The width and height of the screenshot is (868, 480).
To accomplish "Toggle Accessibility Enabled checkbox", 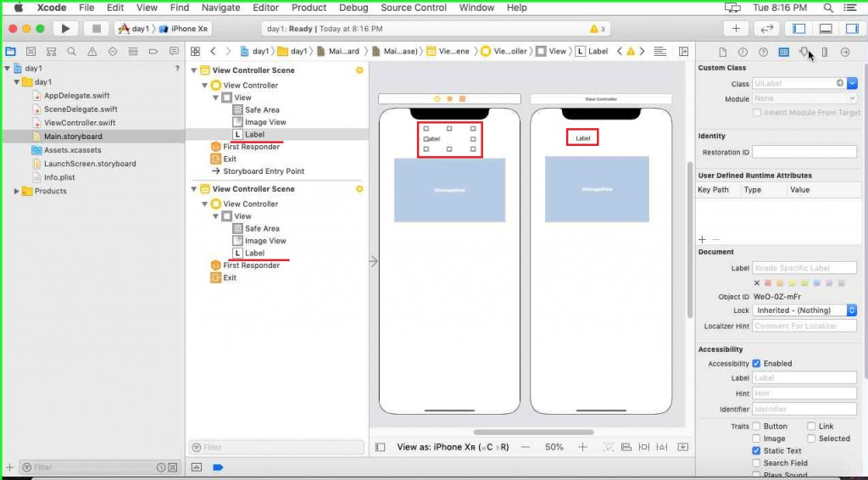I will pos(756,364).
